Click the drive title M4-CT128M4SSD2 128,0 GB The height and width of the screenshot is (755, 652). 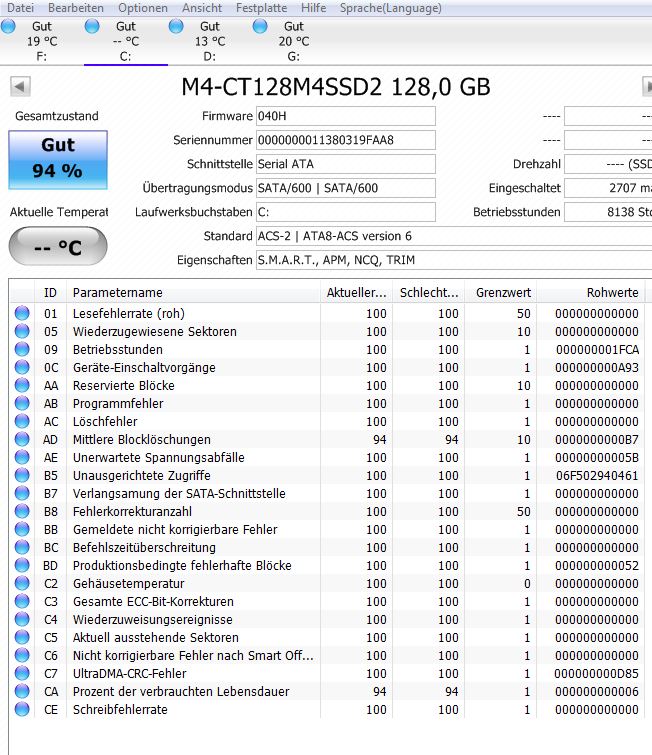336,87
